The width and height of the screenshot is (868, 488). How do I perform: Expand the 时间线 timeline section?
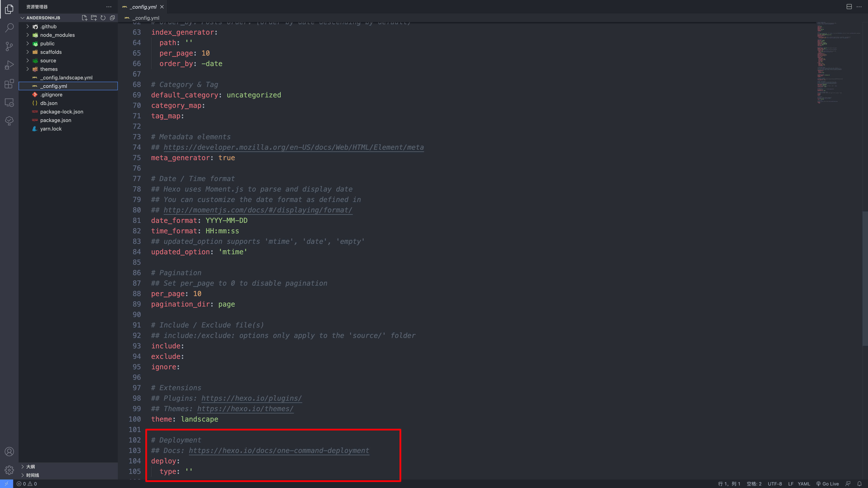(x=68, y=475)
